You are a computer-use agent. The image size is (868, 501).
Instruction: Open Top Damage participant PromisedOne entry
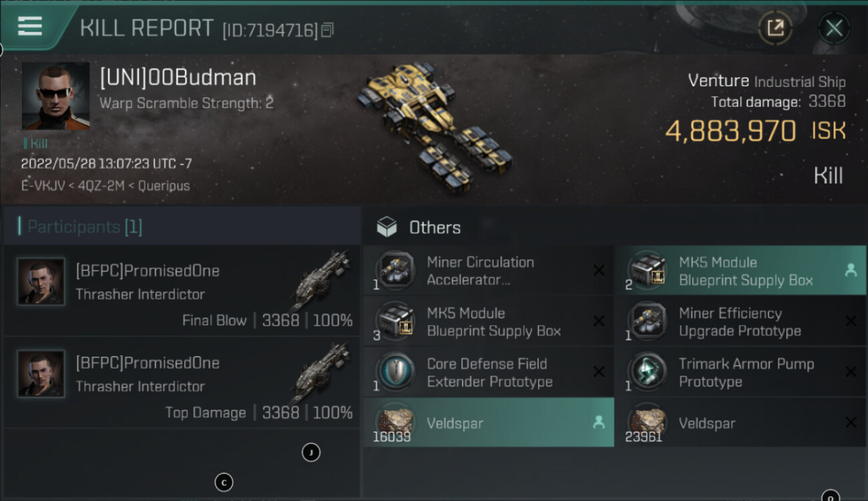[x=182, y=383]
